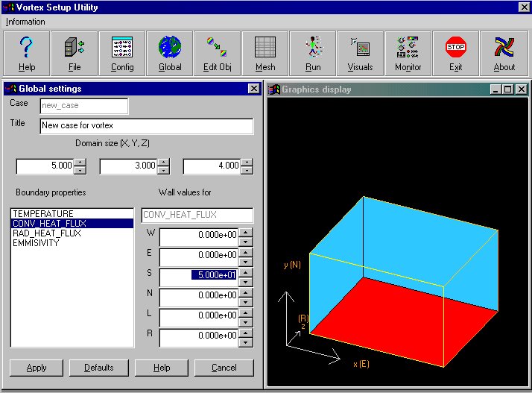532x393 pixels.
Task: Click the Exit stop-sign icon
Action: pos(456,54)
